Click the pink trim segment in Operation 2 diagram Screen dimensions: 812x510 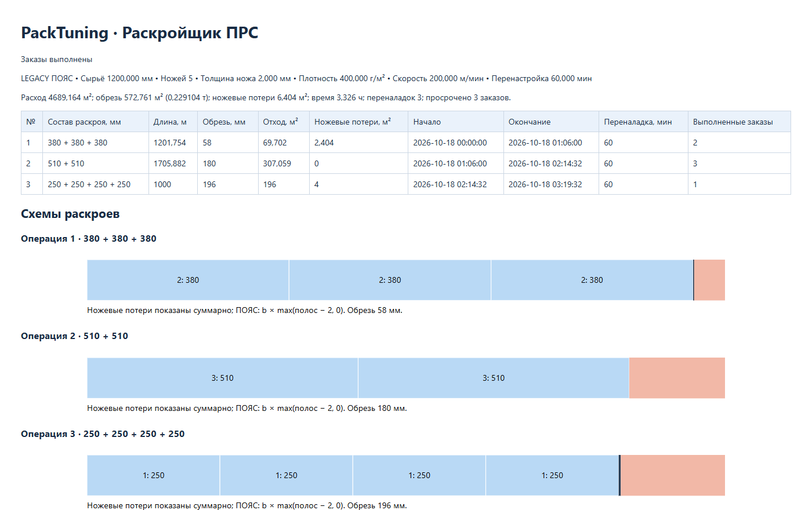(x=677, y=378)
